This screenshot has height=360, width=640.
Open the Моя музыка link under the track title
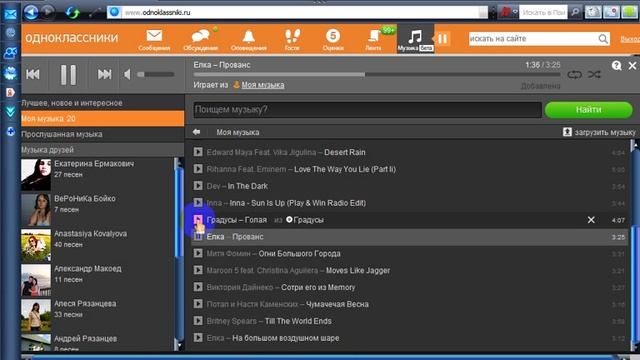[263, 85]
